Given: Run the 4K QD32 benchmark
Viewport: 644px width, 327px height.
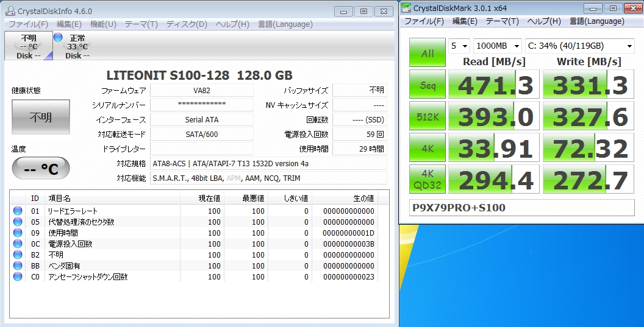Looking at the screenshot, I should (x=428, y=179).
